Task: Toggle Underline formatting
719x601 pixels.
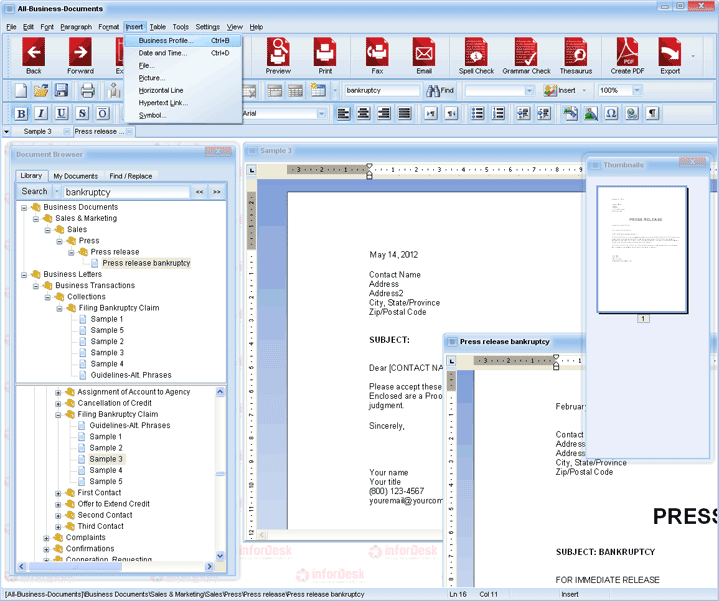Action: coord(61,113)
